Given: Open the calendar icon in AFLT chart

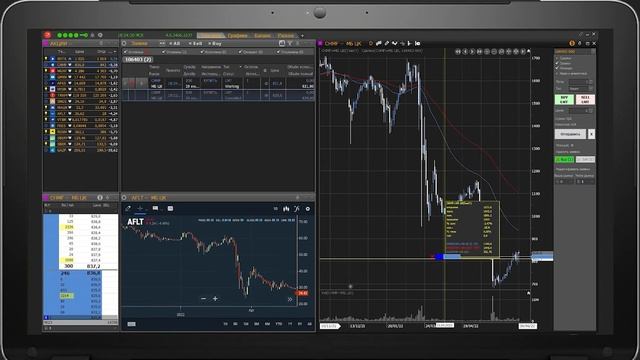Looking at the screenshot, I should tap(170, 209).
